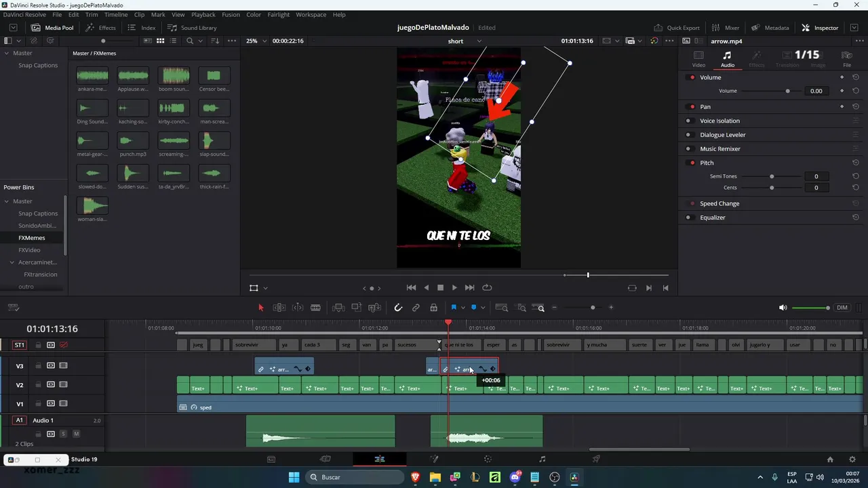Viewport: 868px width, 488px height.
Task: Click the Insert Clip timeline icon
Action: pyautogui.click(x=338, y=308)
